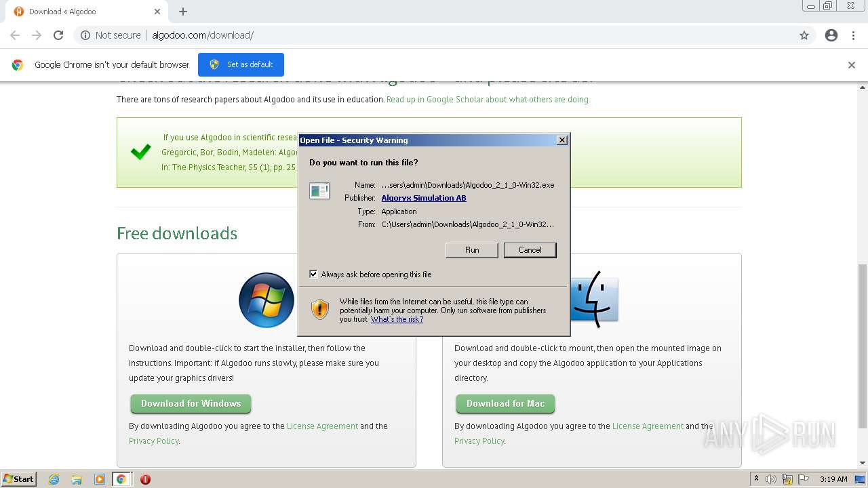Reload the Algodoo download page
This screenshot has height=488, width=868.
point(58,35)
